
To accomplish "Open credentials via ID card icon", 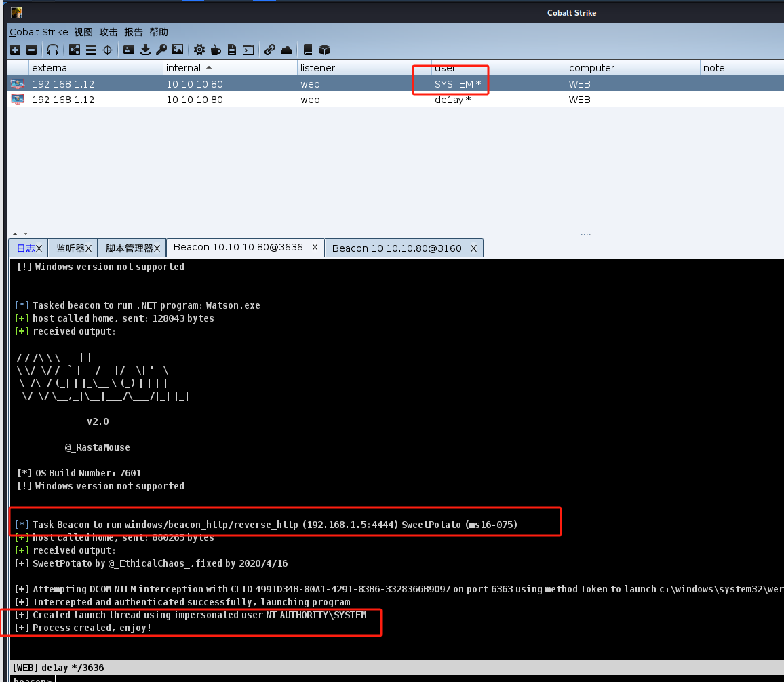I will click(x=129, y=50).
